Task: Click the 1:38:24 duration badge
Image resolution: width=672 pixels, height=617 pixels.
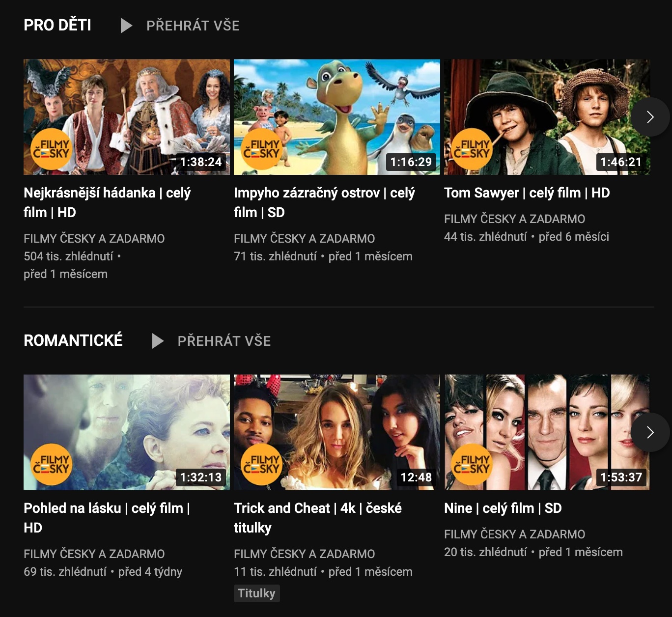Action: [x=201, y=162]
